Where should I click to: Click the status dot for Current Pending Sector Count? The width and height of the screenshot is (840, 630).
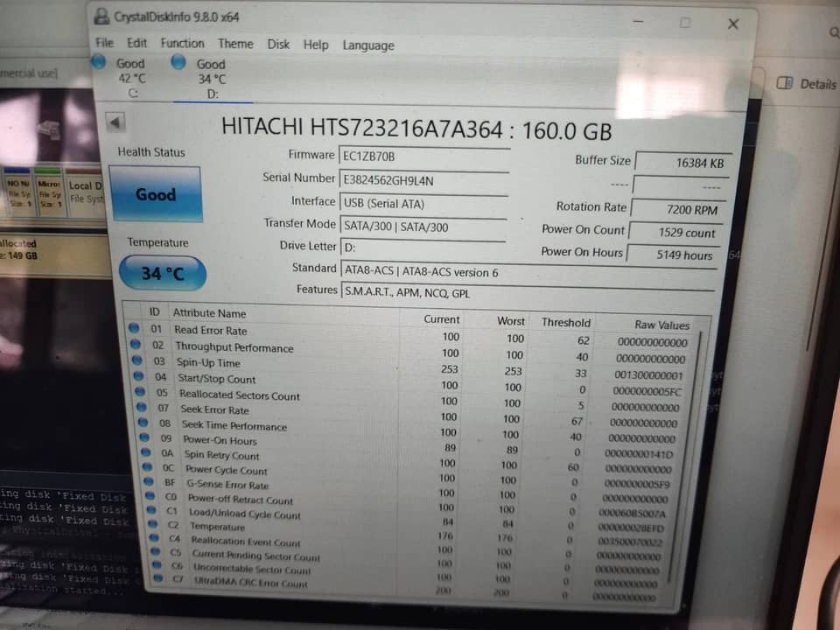point(156,551)
